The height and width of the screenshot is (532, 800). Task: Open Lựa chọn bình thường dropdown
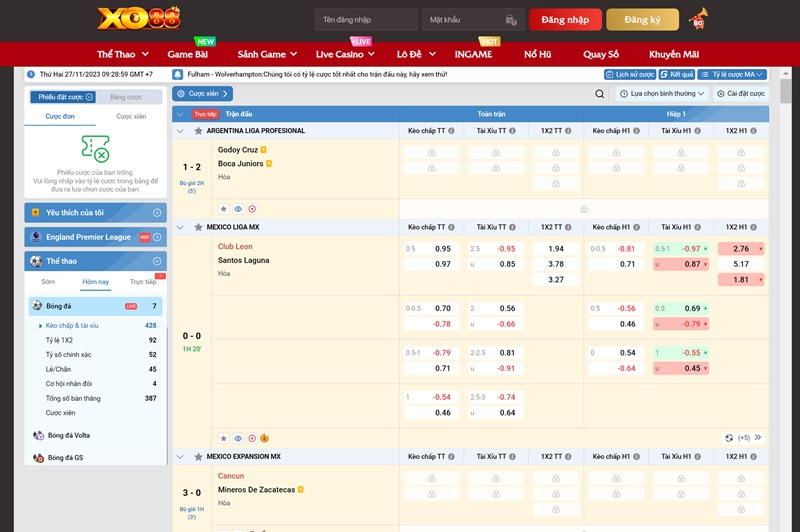(662, 94)
